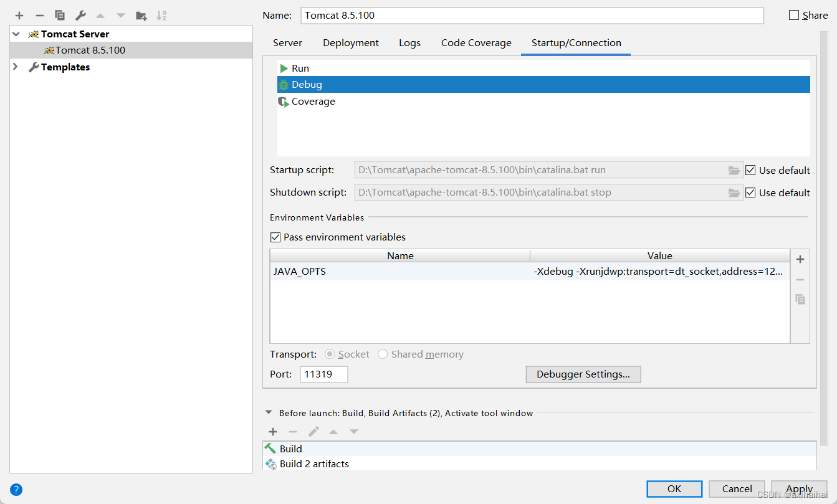Click the OK button

pos(674,489)
